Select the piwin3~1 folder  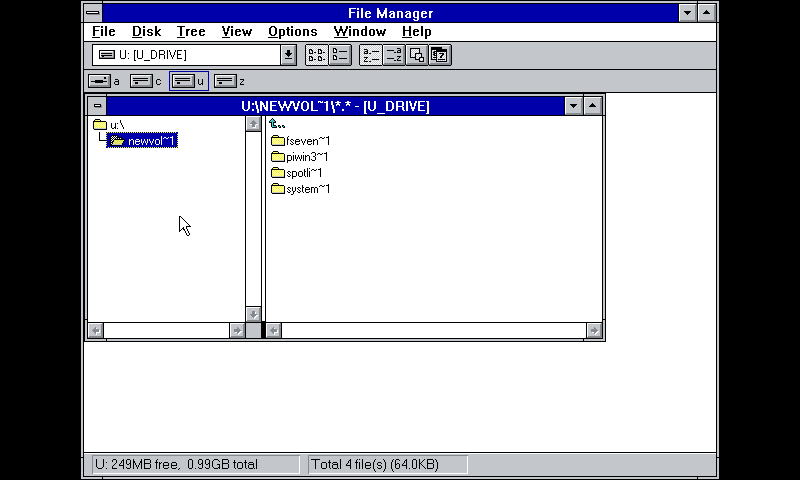point(307,157)
